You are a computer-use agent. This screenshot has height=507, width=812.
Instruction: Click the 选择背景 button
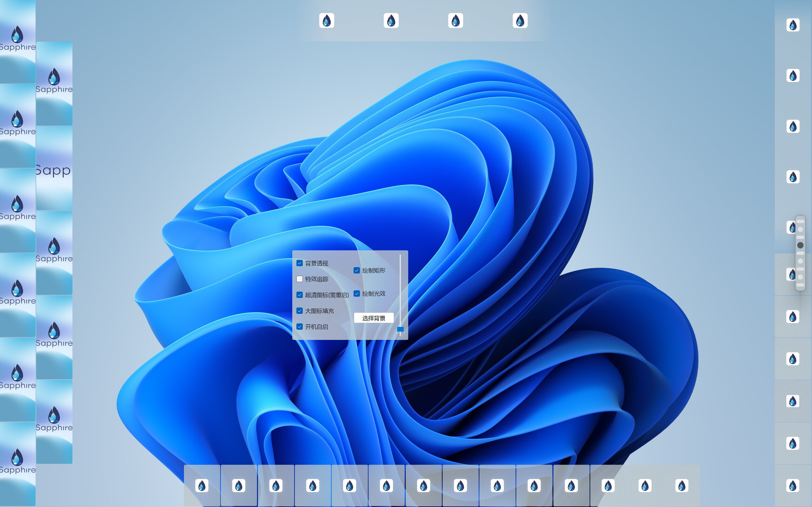pyautogui.click(x=374, y=318)
